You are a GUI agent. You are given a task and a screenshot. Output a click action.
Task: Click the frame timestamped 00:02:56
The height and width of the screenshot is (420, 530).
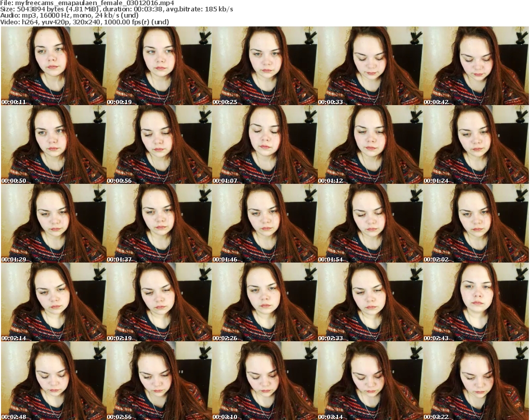pos(159,381)
